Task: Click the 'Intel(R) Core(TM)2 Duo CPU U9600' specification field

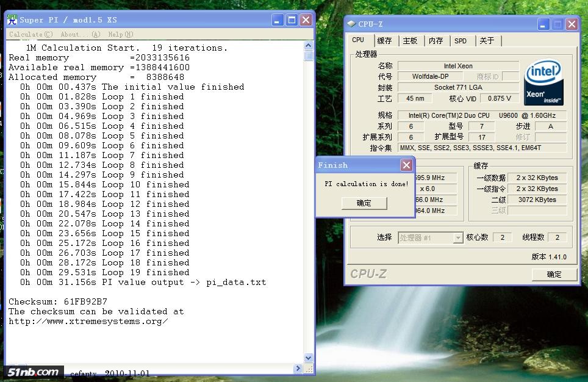Action: click(x=482, y=115)
